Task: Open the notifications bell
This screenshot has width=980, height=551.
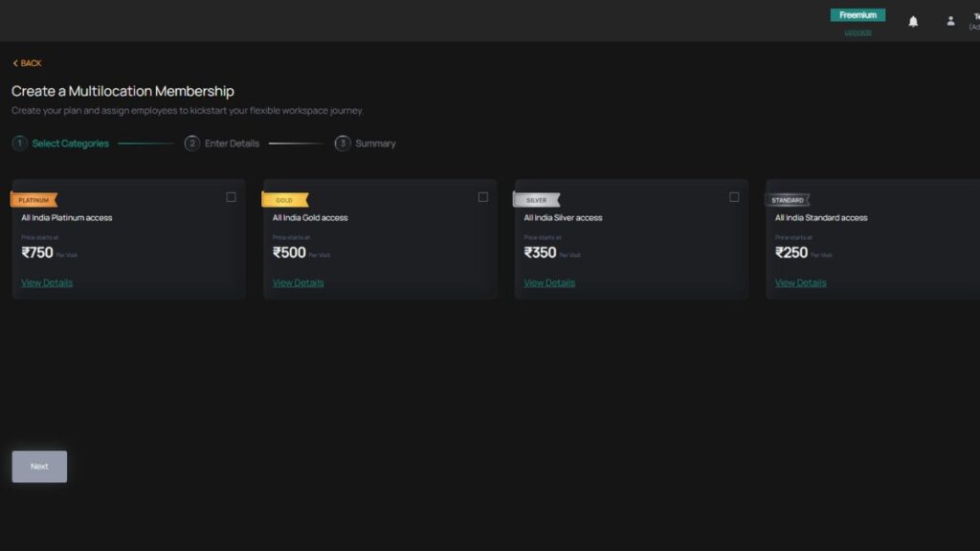Action: (x=913, y=22)
